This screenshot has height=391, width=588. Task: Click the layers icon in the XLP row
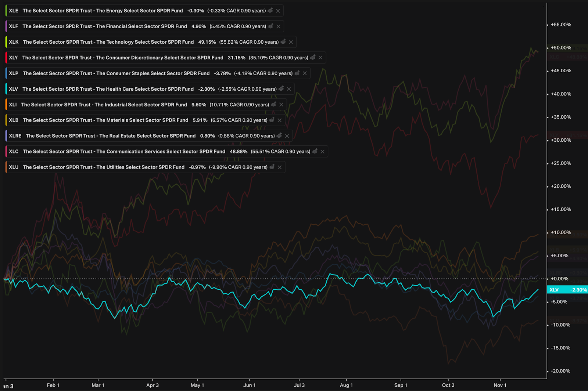point(297,73)
